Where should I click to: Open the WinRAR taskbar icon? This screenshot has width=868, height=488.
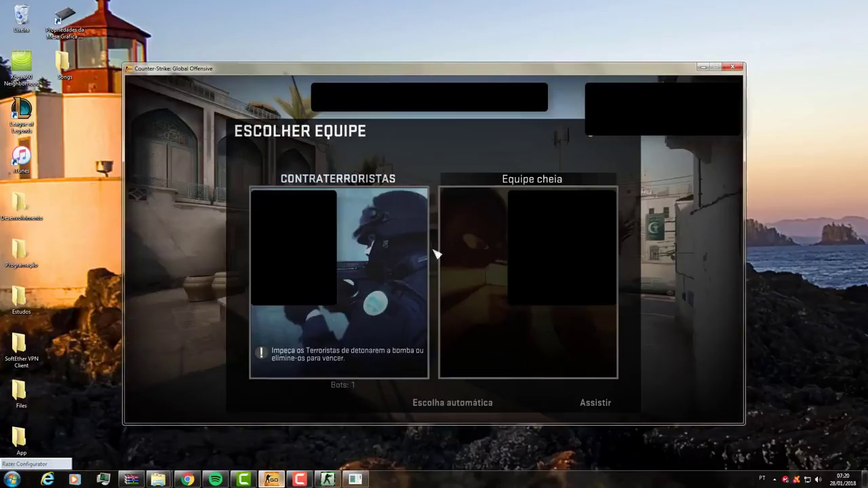(x=132, y=479)
